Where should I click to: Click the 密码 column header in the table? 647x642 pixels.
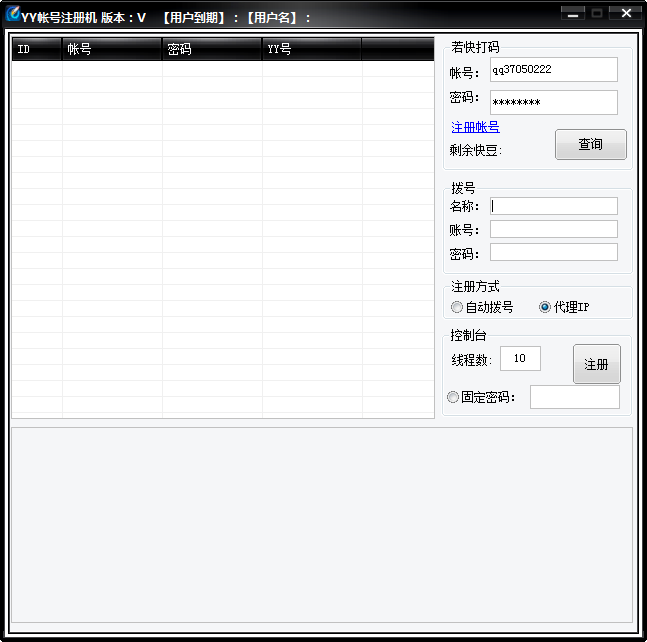(211, 49)
